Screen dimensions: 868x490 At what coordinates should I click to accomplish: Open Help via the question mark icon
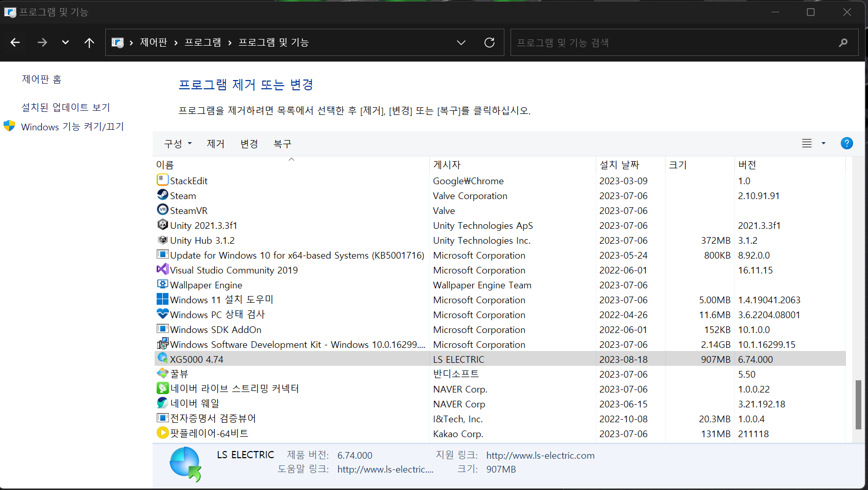tap(846, 143)
